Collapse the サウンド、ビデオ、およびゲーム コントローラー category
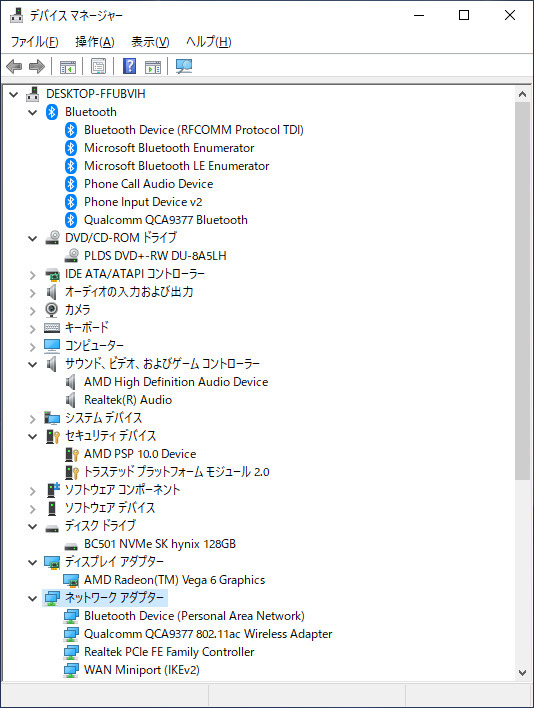Viewport: 534px width, 708px height. click(x=33, y=364)
